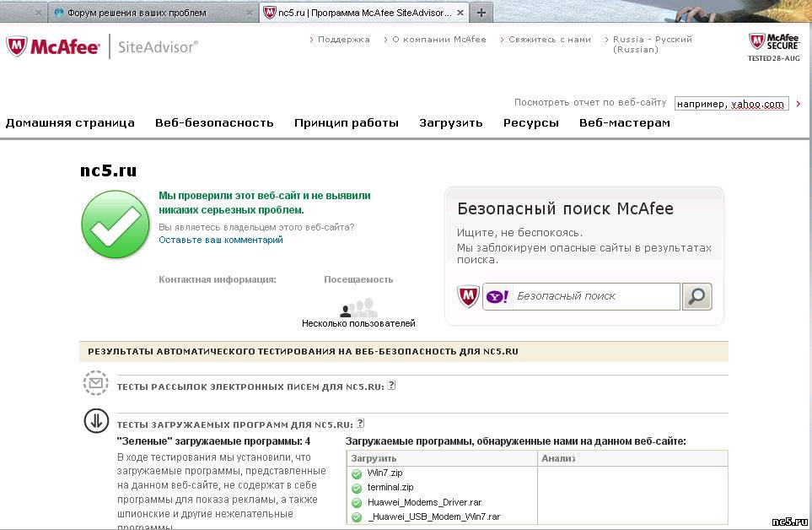
Task: Click the nc5.ru site heading
Action: point(108,170)
